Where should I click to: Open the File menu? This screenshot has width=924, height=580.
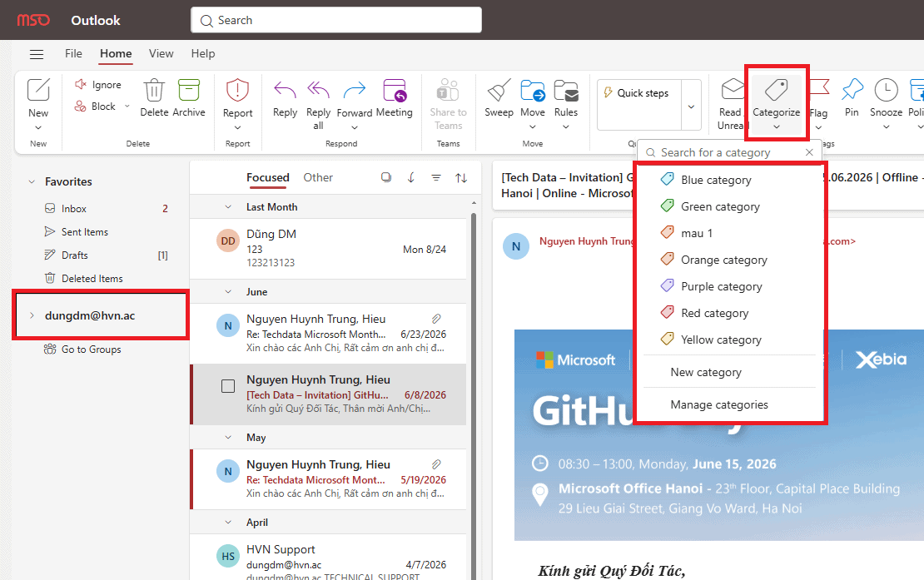[73, 53]
